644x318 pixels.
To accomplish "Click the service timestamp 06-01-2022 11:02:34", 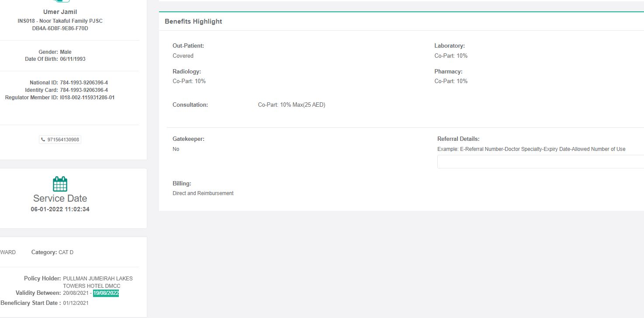I will click(x=60, y=209).
